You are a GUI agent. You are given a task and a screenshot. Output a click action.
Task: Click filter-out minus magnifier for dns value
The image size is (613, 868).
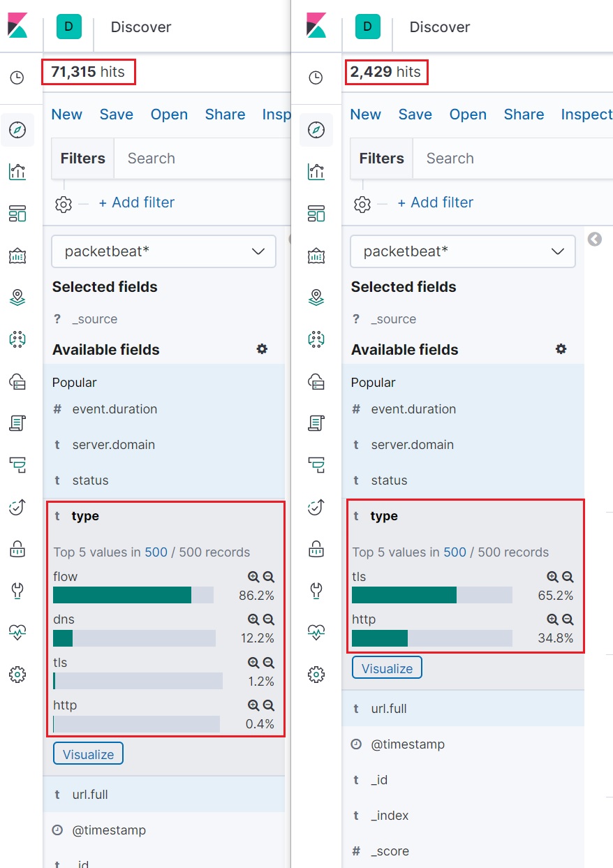click(x=269, y=619)
